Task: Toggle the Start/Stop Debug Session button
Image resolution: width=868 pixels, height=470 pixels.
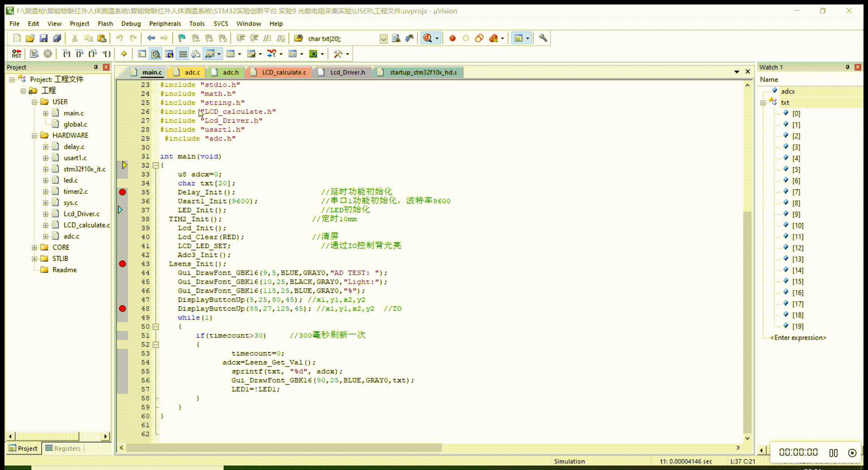Action: pyautogui.click(x=428, y=38)
